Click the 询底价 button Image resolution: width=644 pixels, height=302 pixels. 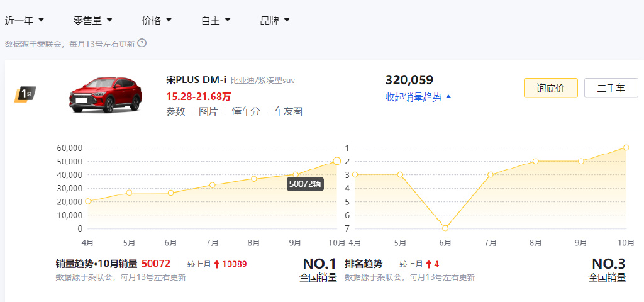pyautogui.click(x=551, y=88)
